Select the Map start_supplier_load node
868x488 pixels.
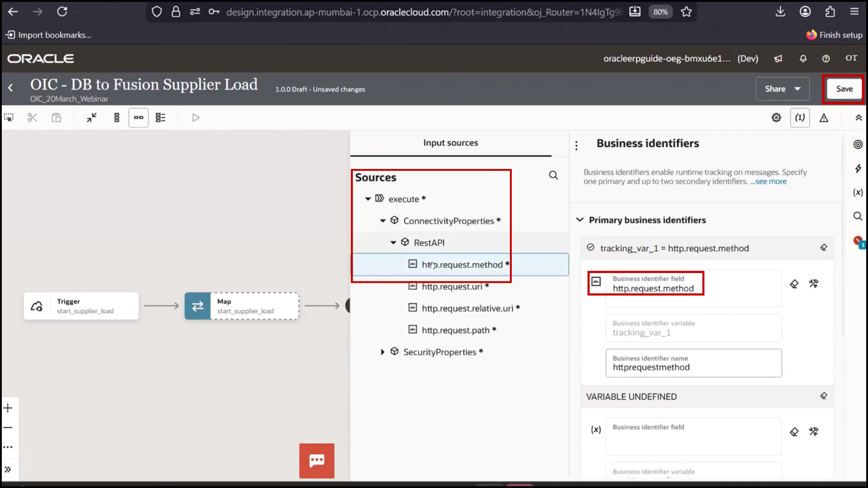[242, 306]
